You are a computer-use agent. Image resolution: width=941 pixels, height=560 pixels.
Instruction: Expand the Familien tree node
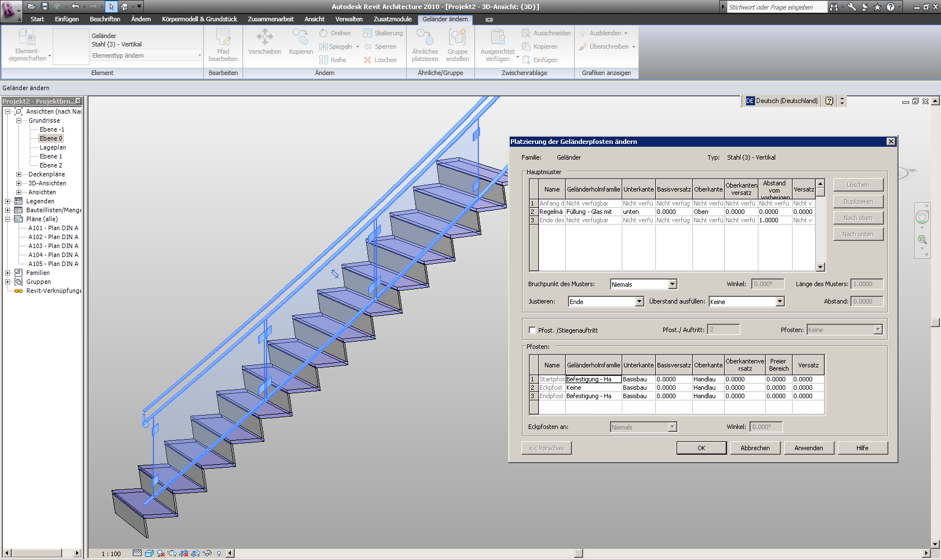tap(7, 273)
